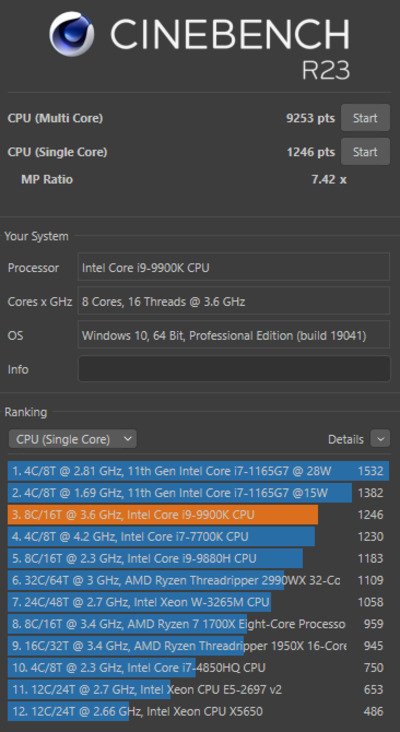Click into the Info text field

coord(234,369)
